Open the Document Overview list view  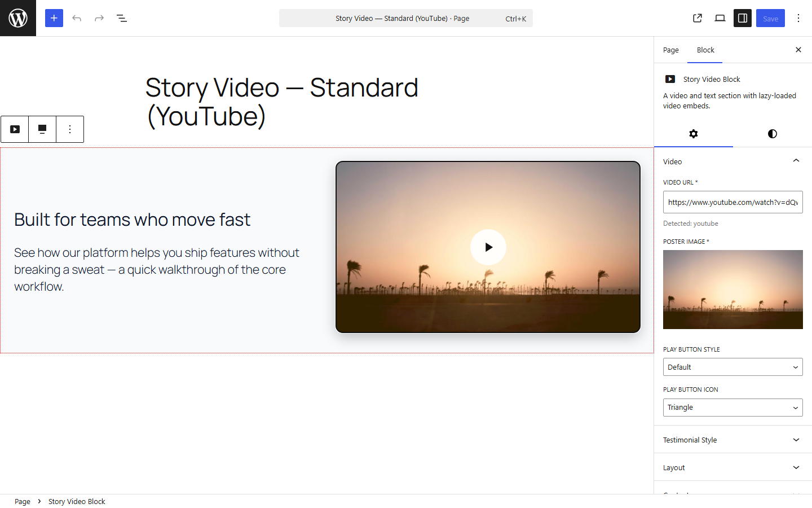[x=122, y=18]
